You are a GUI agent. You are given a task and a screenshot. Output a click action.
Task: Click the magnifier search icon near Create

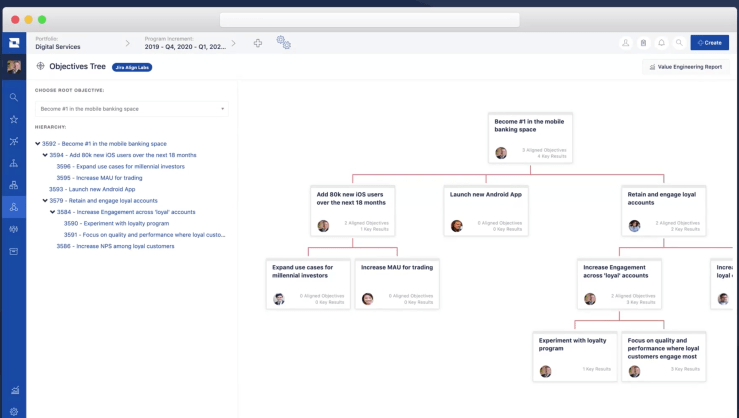[x=679, y=43]
